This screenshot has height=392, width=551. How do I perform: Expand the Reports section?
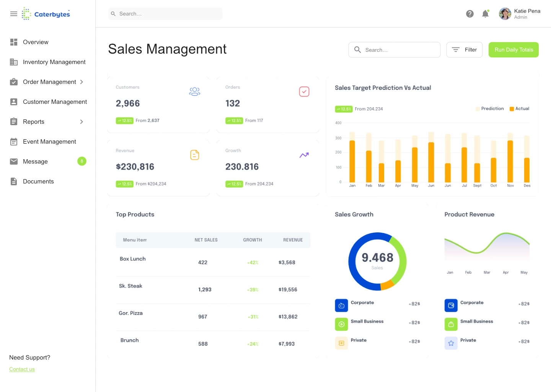81,121
